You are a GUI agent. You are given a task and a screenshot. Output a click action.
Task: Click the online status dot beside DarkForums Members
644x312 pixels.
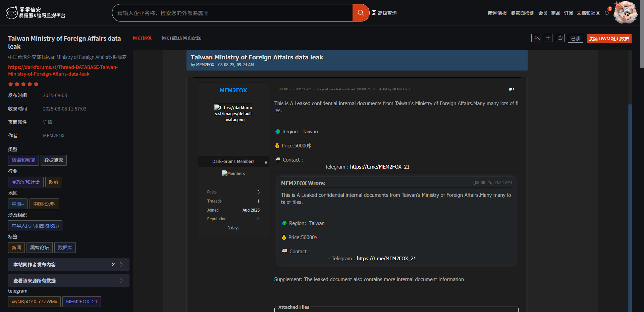[266, 163]
